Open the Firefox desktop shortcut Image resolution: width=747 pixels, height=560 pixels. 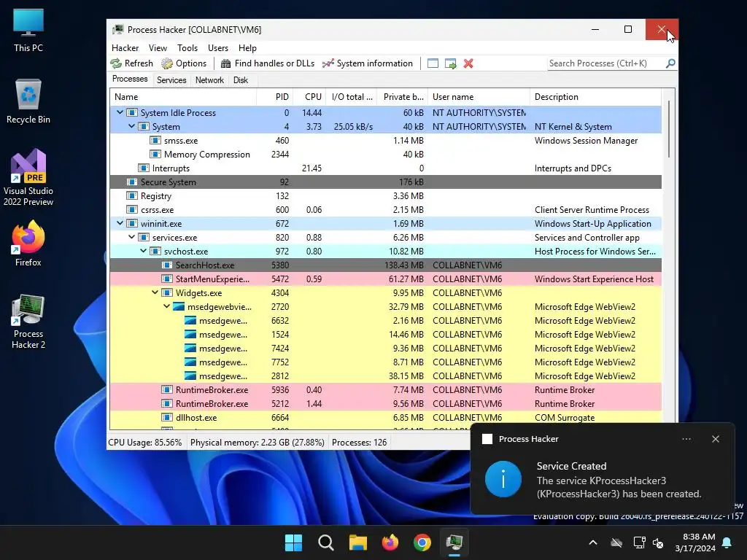click(x=28, y=244)
